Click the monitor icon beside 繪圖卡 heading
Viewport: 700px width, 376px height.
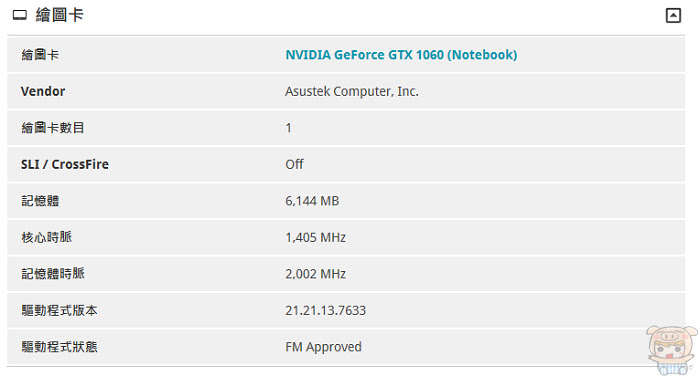pyautogui.click(x=20, y=16)
